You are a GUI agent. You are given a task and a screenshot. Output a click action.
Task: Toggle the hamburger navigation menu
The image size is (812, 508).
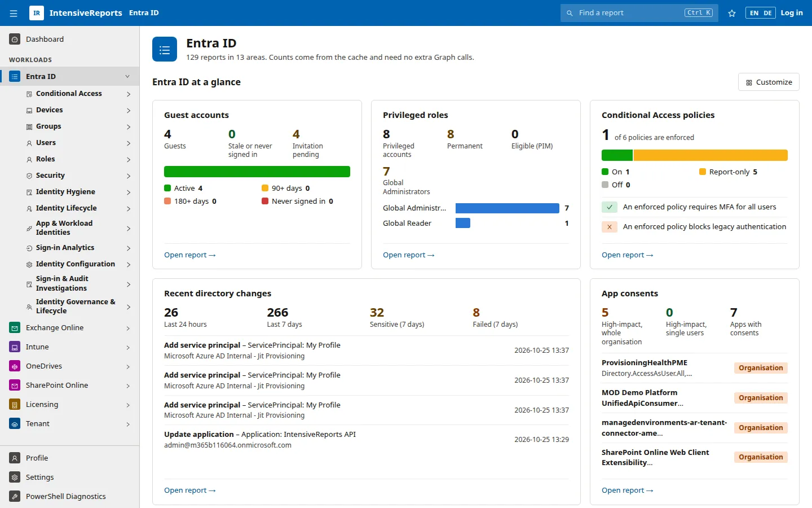14,13
